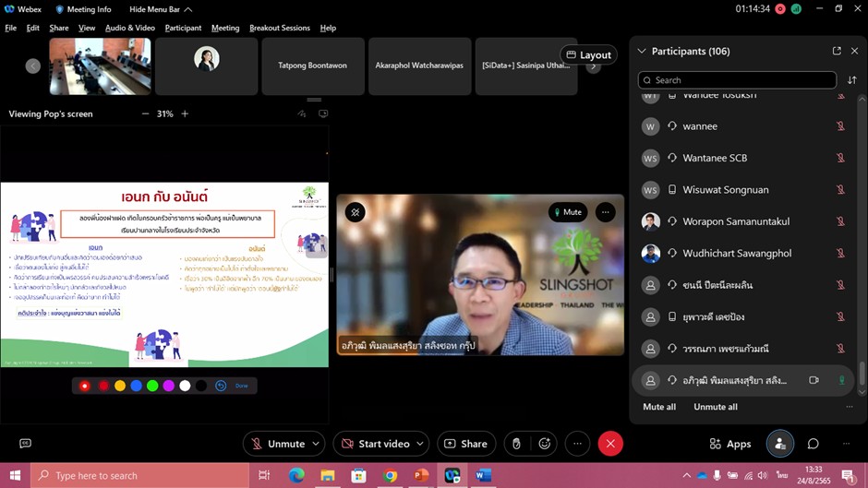The width and height of the screenshot is (868, 488).
Task: Pop out the Participants panel
Action: [837, 52]
